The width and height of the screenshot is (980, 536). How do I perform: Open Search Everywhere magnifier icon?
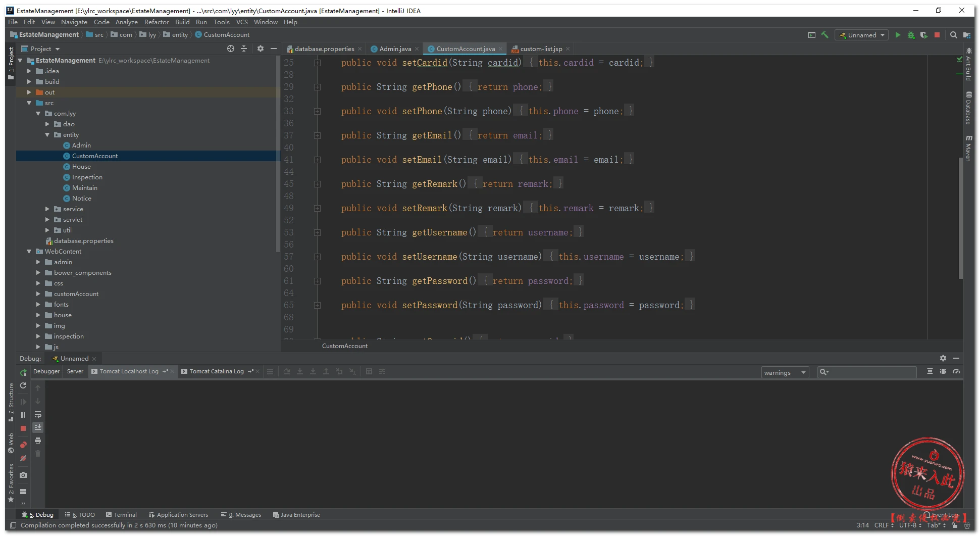click(953, 35)
